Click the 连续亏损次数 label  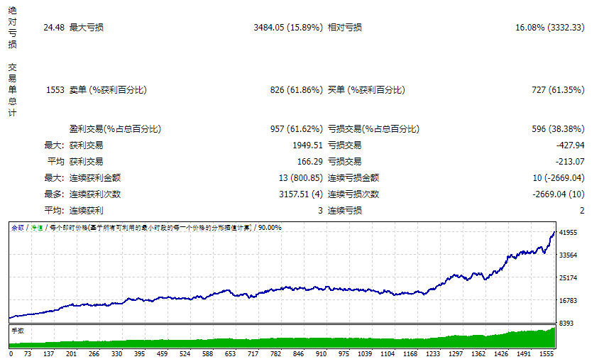pos(353,194)
